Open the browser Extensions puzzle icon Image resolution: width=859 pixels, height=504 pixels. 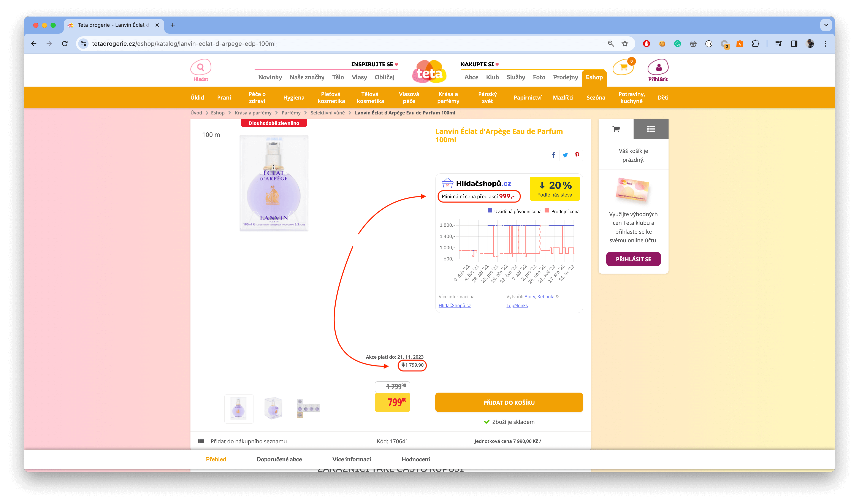pyautogui.click(x=755, y=44)
